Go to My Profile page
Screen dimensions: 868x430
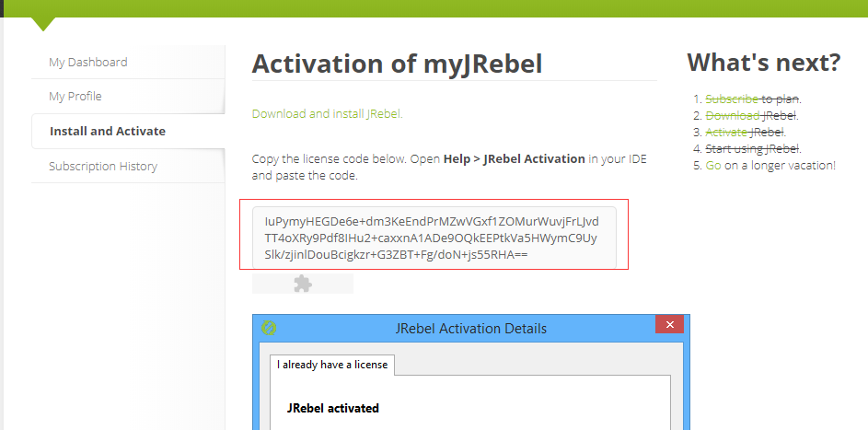(75, 97)
